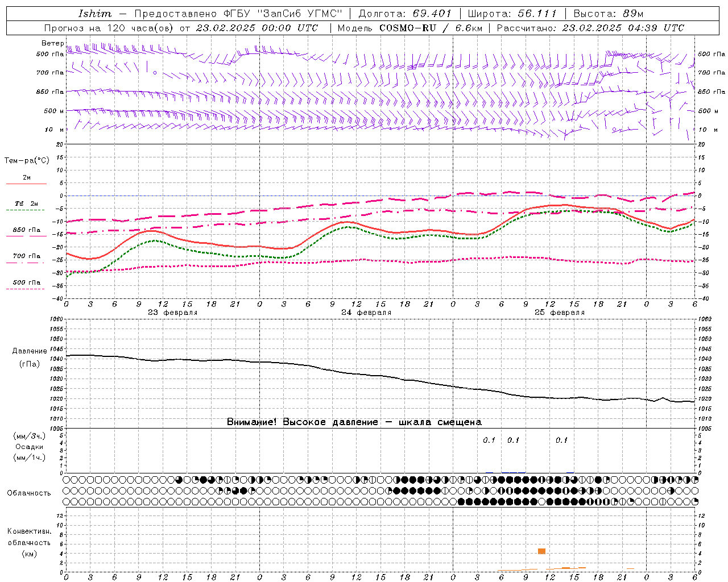728x582 pixels.
Task: Click the "850 гПа" temperature legend entry
Action: tap(27, 230)
